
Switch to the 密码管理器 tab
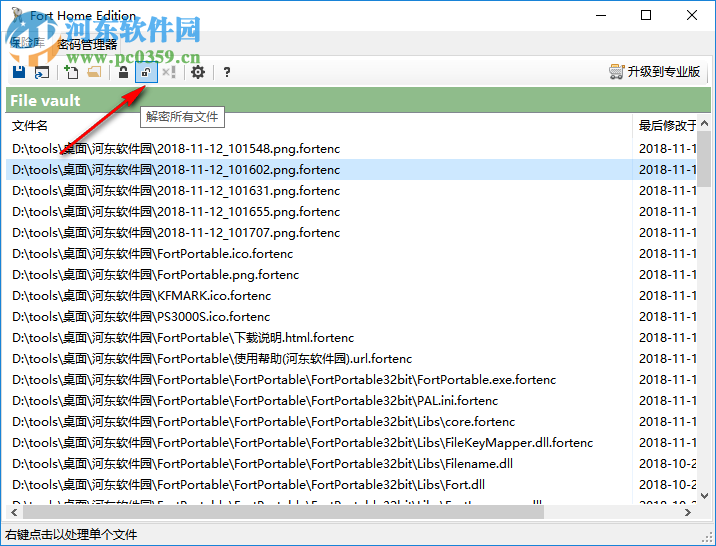87,44
